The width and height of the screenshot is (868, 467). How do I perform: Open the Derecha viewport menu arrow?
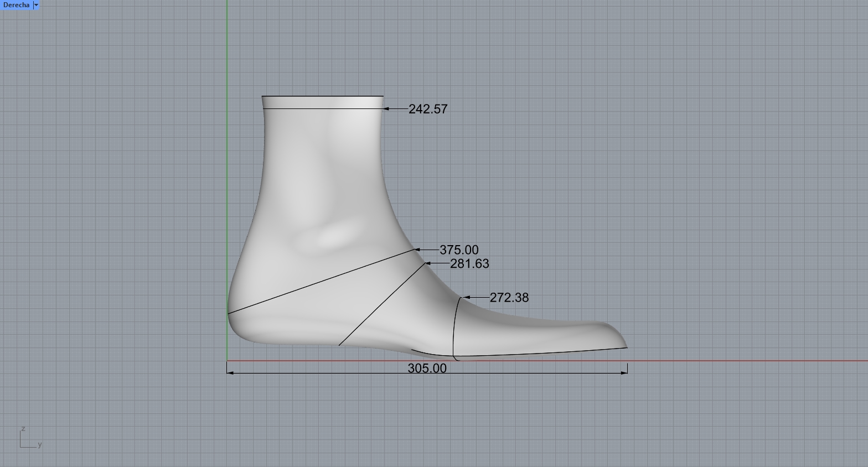pos(37,5)
